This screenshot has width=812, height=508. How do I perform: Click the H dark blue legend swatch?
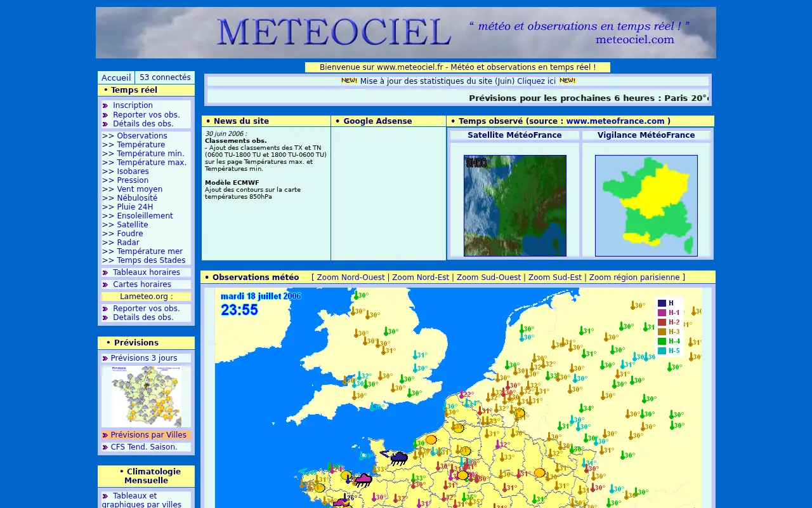[x=662, y=303]
